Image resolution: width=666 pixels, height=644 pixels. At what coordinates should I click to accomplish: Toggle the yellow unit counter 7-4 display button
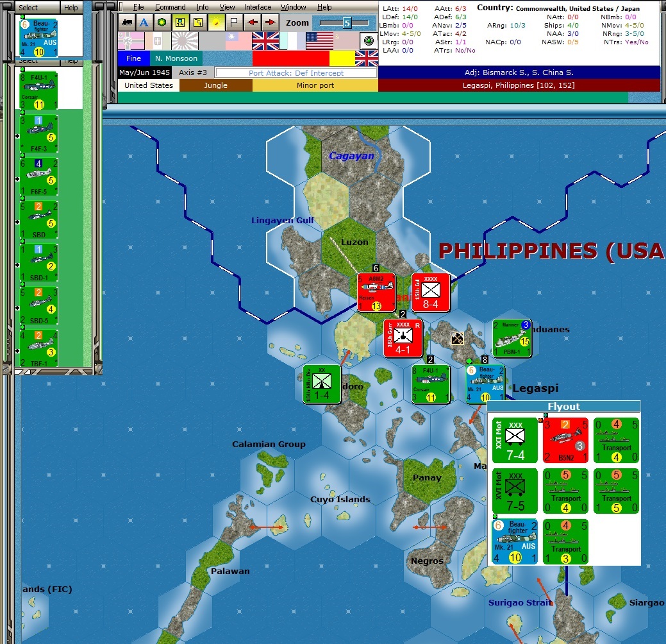180,22
